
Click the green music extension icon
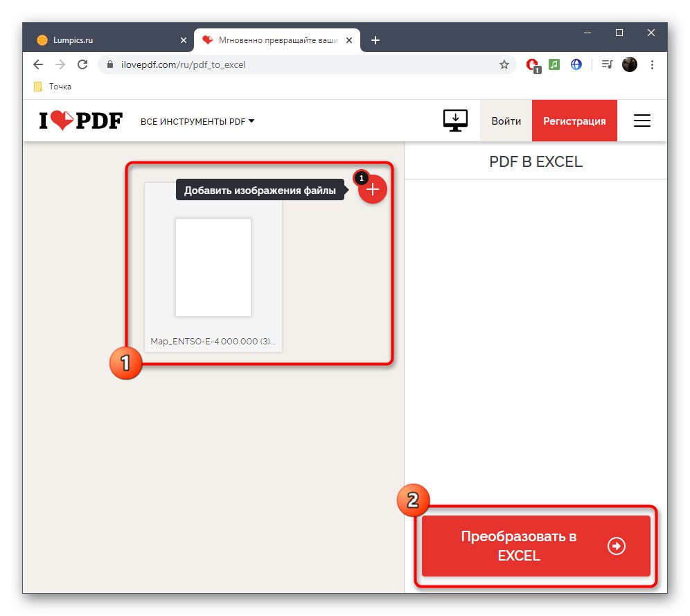point(554,64)
